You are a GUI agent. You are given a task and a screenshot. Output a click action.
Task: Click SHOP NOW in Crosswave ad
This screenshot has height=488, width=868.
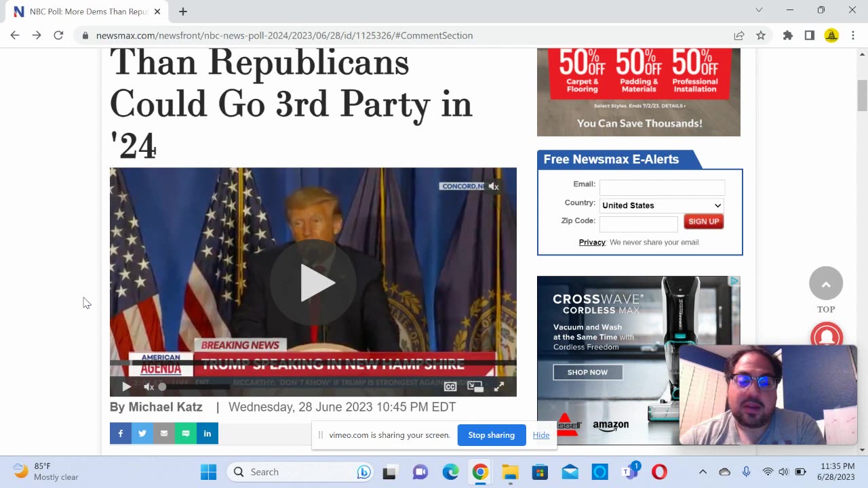587,372
